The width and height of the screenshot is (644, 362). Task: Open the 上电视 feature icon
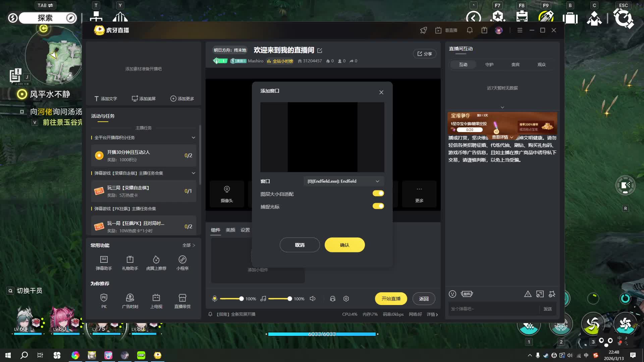pyautogui.click(x=156, y=298)
